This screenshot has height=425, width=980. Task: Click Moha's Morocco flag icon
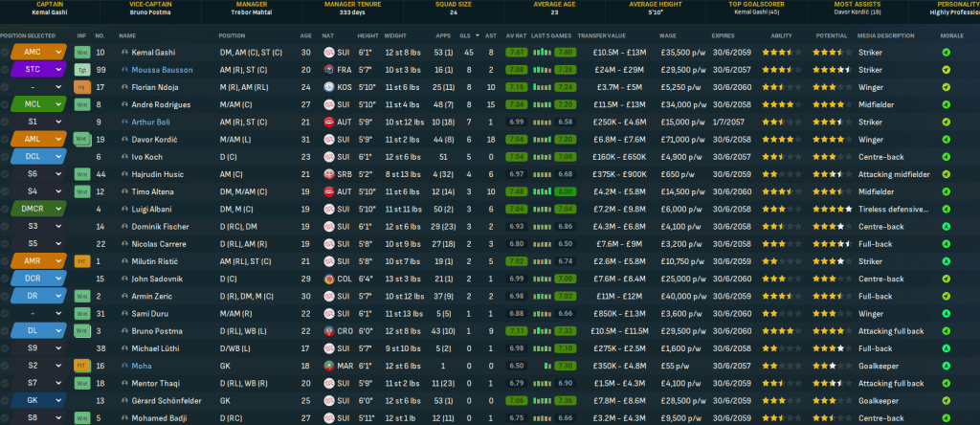(x=328, y=365)
